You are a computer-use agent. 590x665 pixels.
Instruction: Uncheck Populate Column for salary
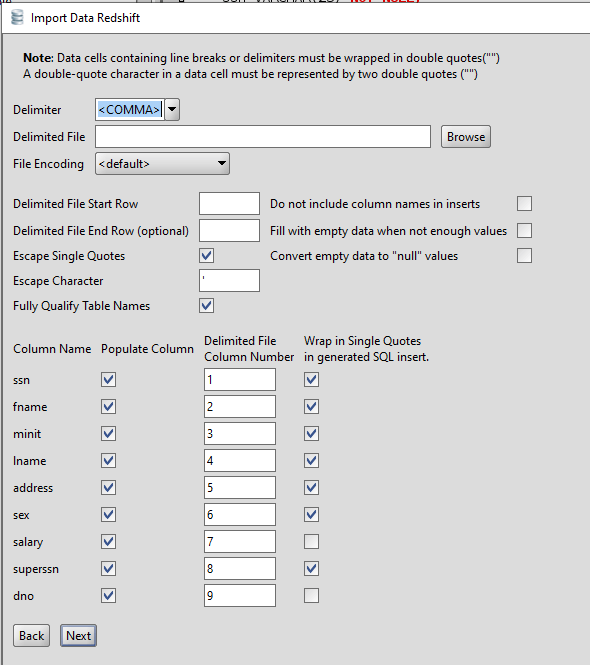[109, 542]
